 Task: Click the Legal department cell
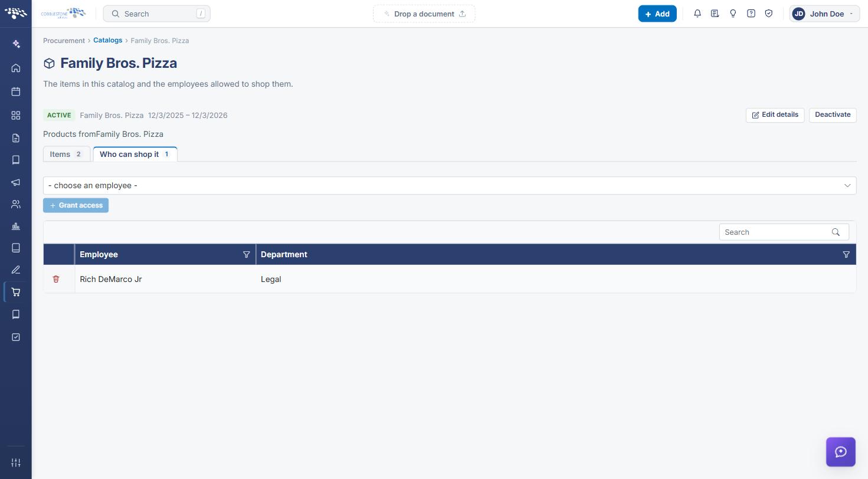pos(556,279)
